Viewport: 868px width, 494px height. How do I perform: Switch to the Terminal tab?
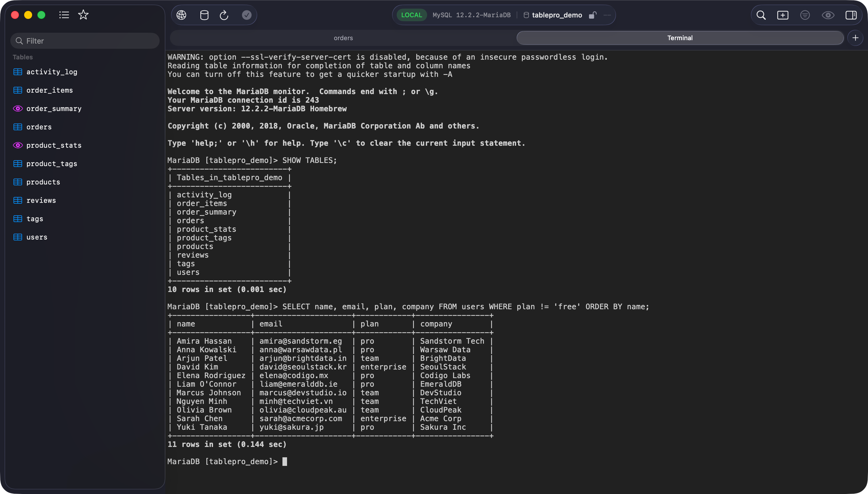pos(680,38)
